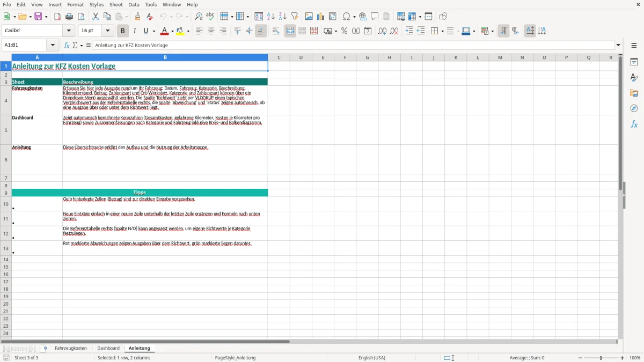Toggle Print Preview
The height and width of the screenshot is (362, 644).
(x=81, y=17)
